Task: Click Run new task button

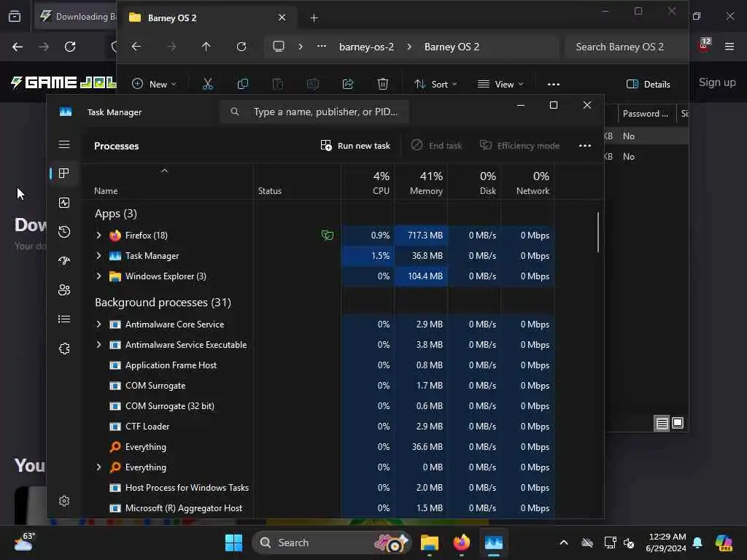Action: point(355,146)
